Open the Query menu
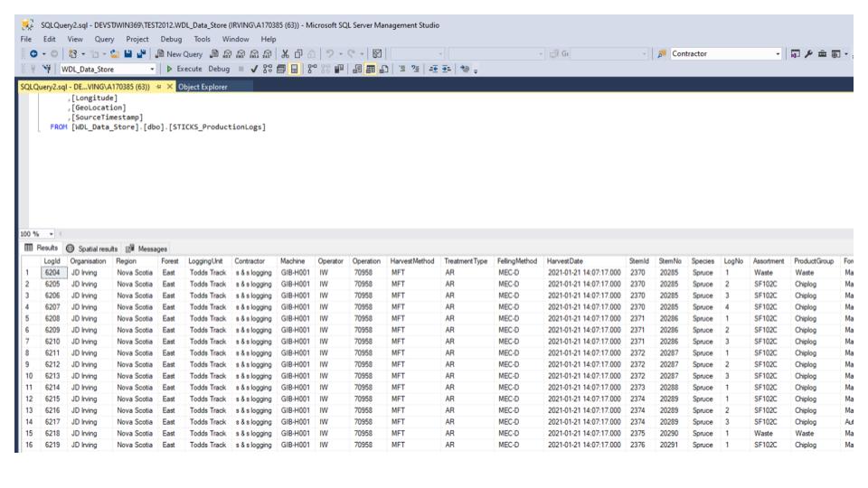 [104, 39]
